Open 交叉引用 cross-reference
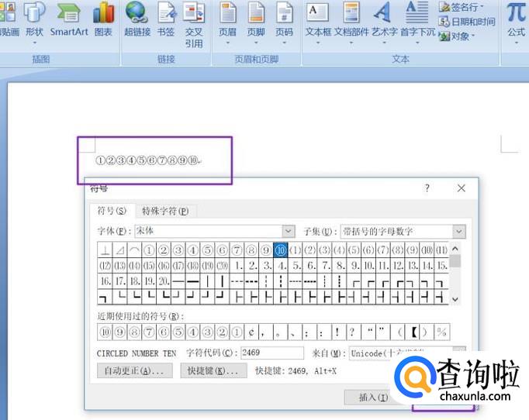Viewport: 529px width, 420px height. click(x=194, y=24)
